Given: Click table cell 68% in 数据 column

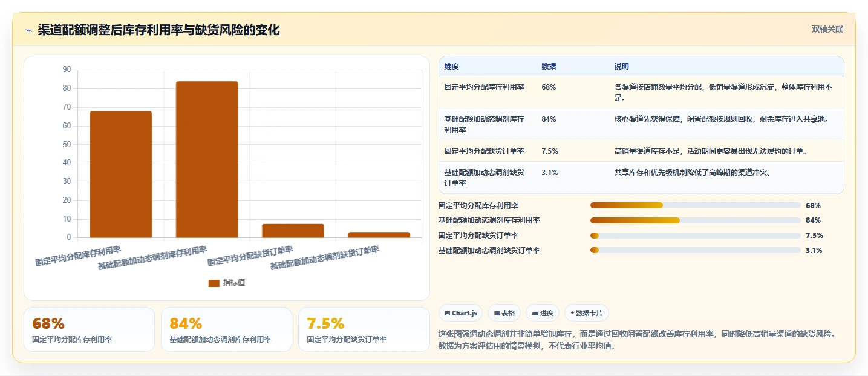Looking at the screenshot, I should point(549,87).
